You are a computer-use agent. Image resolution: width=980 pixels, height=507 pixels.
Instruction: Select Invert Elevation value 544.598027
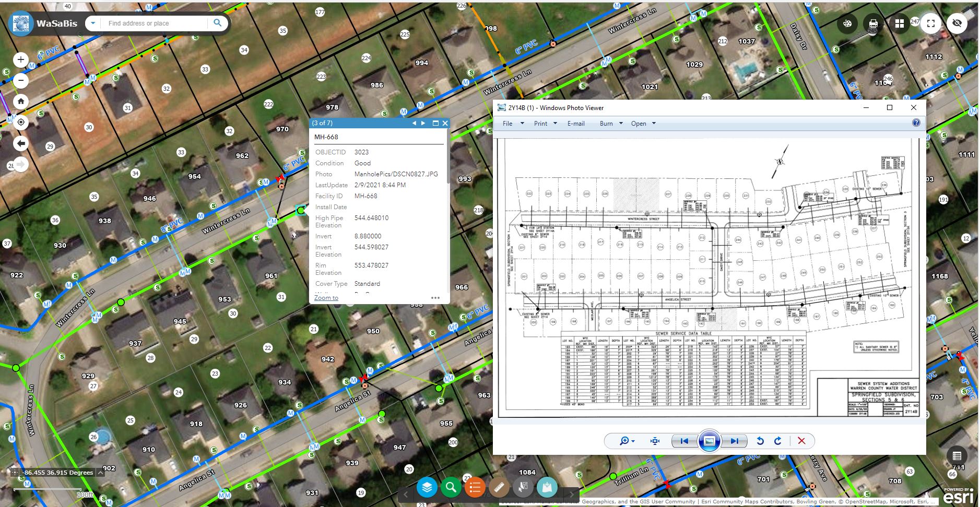pos(371,247)
